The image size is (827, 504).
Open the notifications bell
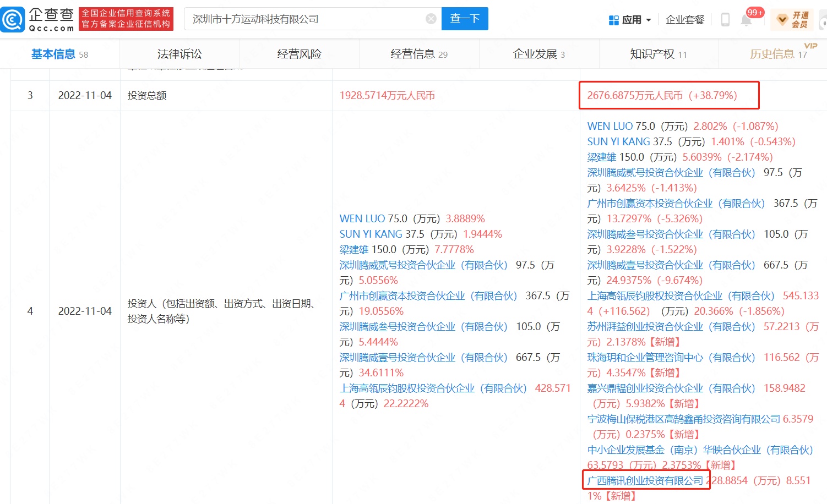tap(746, 20)
